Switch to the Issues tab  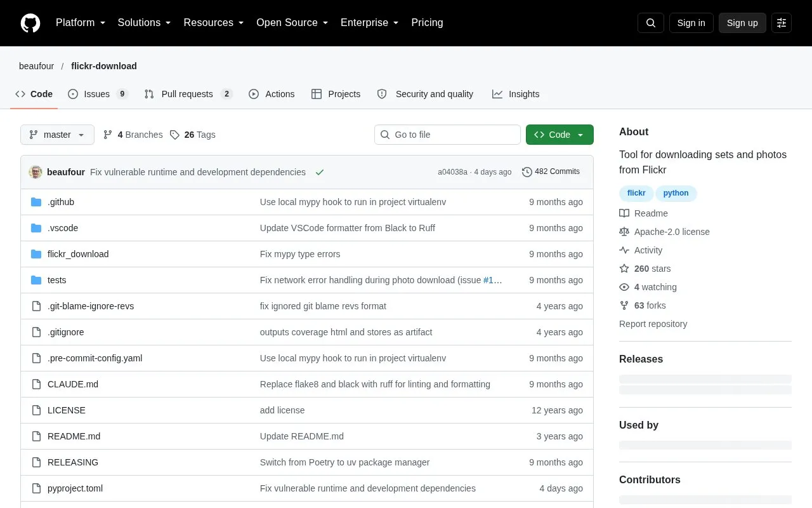click(x=98, y=94)
